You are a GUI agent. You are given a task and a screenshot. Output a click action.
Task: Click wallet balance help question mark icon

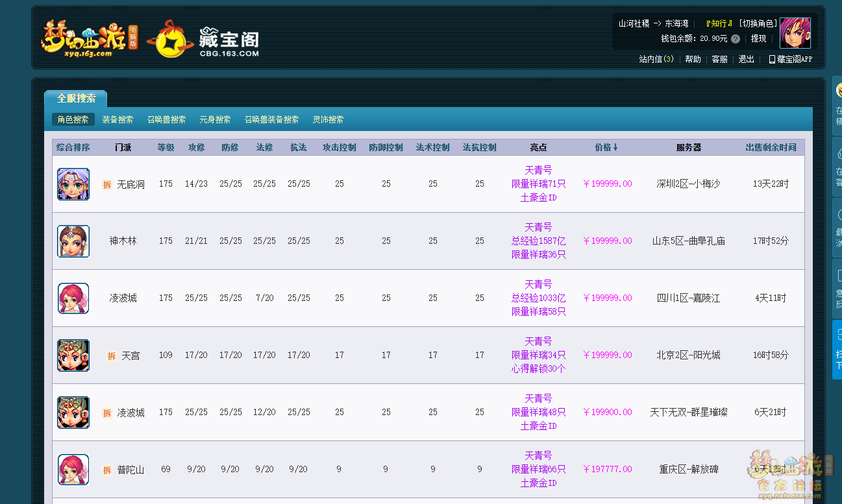pos(736,39)
